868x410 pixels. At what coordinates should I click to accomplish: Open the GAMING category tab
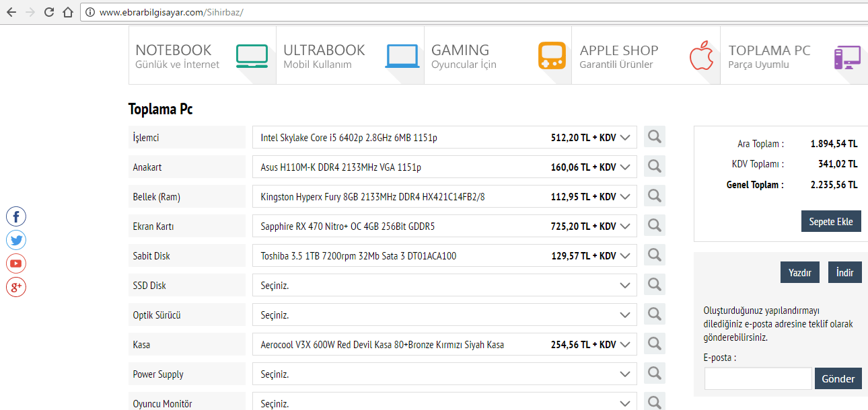coord(498,56)
